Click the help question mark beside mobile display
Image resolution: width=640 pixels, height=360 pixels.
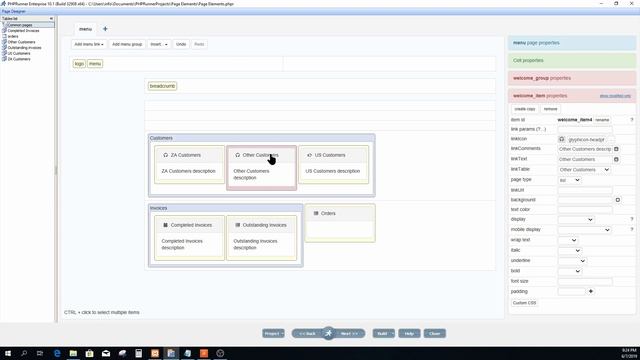click(632, 229)
